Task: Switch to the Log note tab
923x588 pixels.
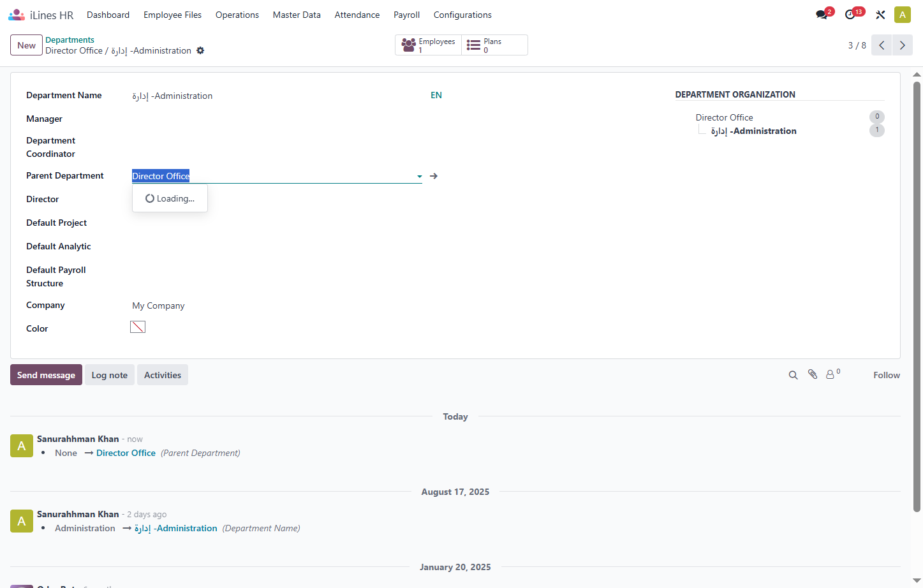Action: click(x=109, y=375)
